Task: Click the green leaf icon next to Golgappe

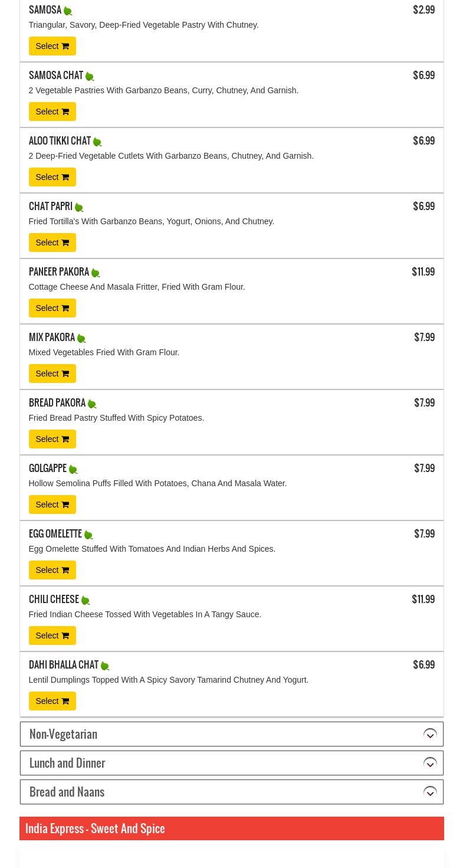Action: tap(73, 470)
